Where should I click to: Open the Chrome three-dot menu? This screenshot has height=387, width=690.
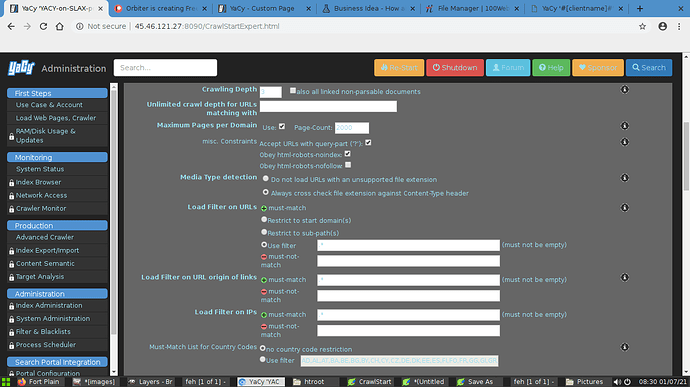(679, 26)
